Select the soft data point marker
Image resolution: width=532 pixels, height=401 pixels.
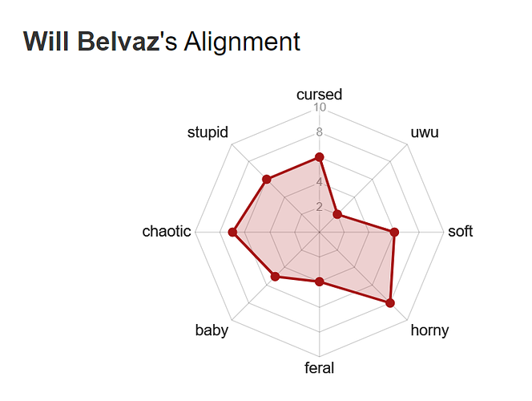[x=394, y=233]
